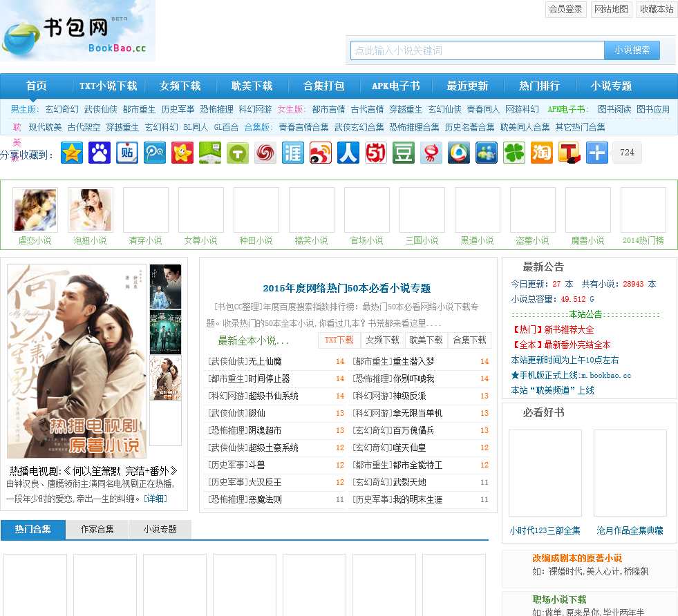Open APK电子书 menu item

(395, 86)
